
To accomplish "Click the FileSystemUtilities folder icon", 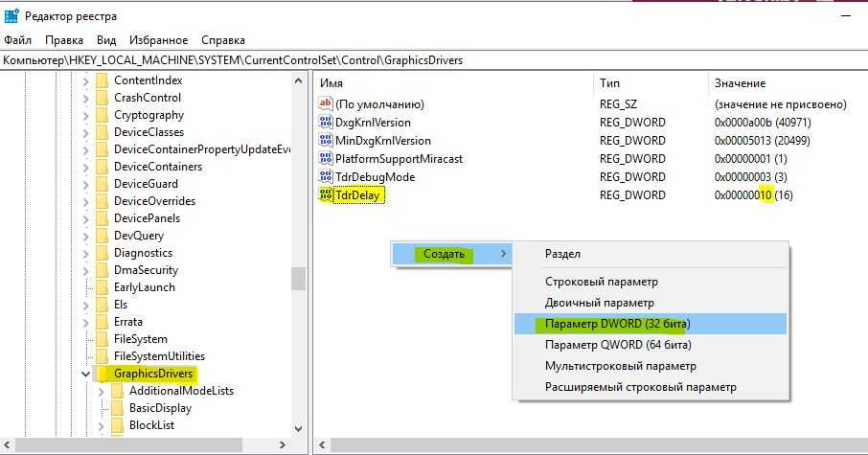I will tap(102, 356).
